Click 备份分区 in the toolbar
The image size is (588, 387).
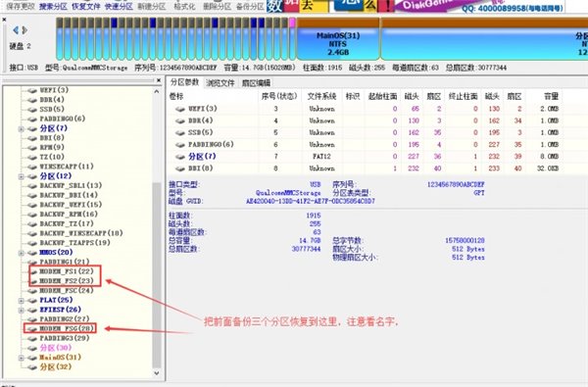(x=250, y=7)
